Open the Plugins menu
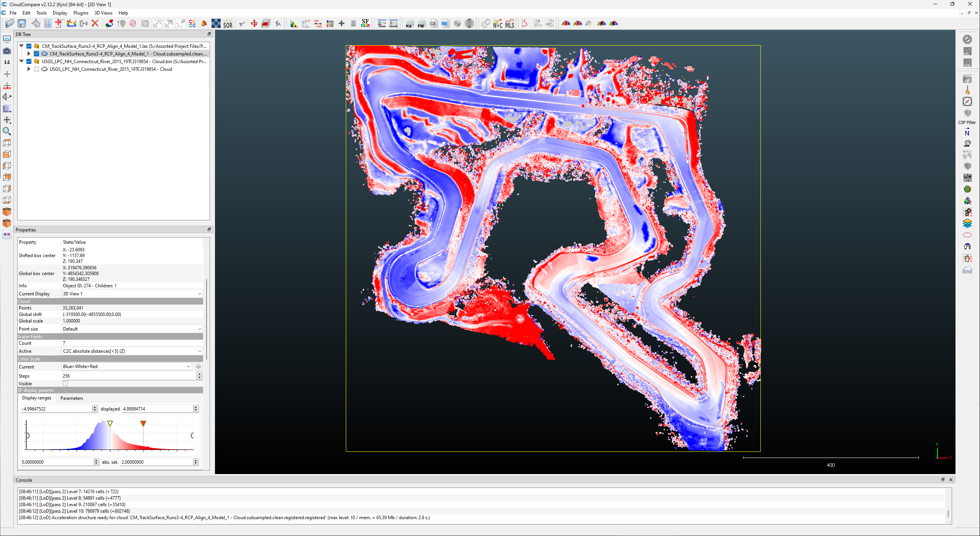Viewport: 980px width, 536px height. pos(81,13)
